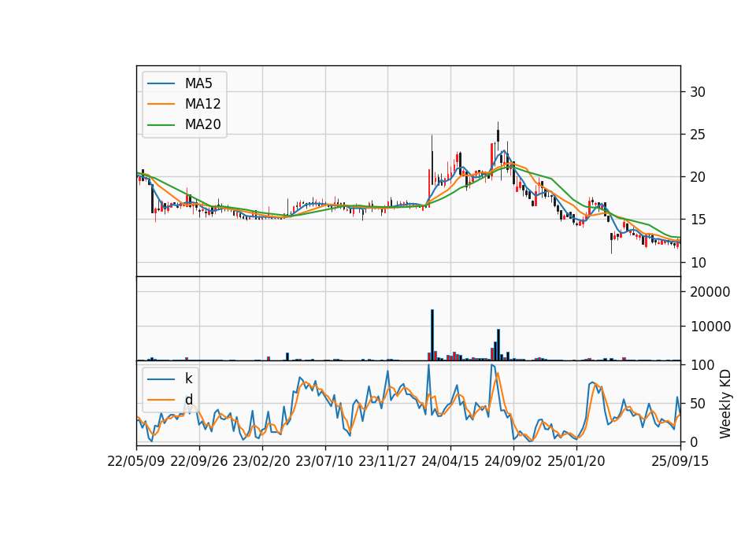Screen dimensions: 756x543
Task: Click the price axis label 10
Action: click(x=698, y=263)
